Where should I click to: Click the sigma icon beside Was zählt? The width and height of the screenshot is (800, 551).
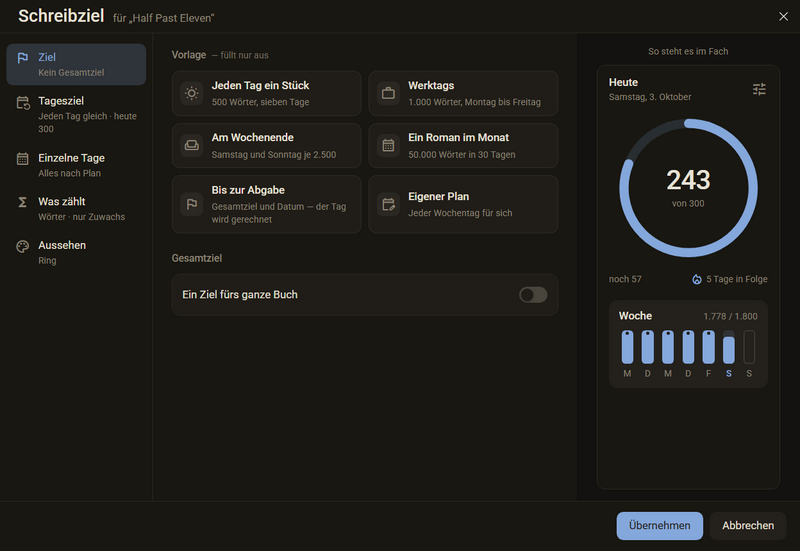point(22,203)
